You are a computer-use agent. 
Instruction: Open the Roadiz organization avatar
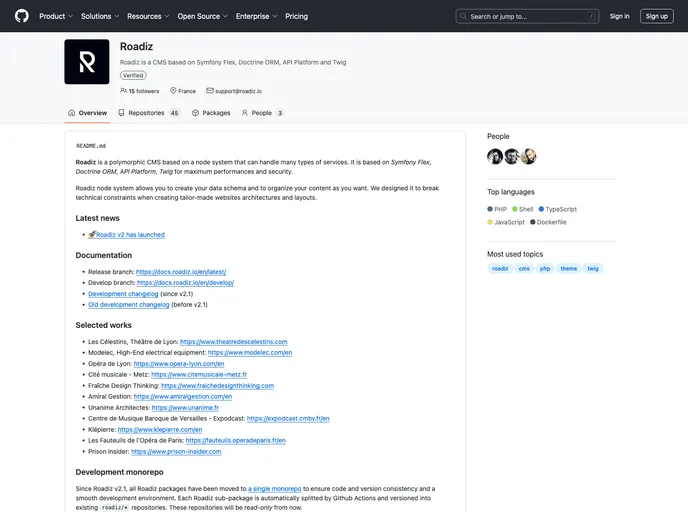[87, 62]
